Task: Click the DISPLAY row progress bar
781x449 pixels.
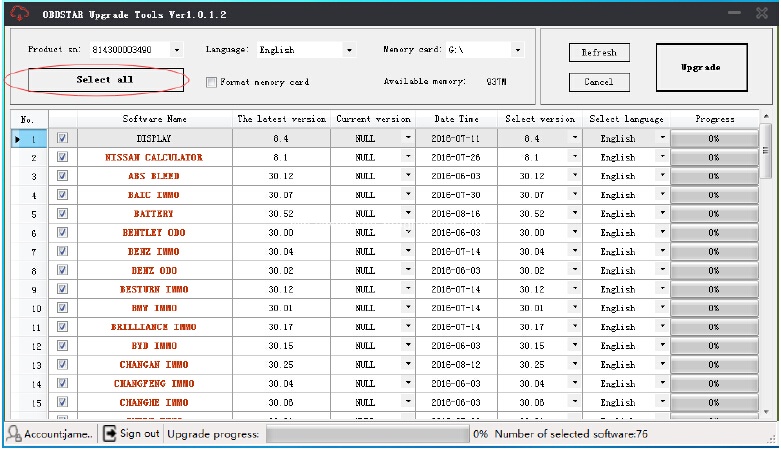Action: tap(714, 139)
